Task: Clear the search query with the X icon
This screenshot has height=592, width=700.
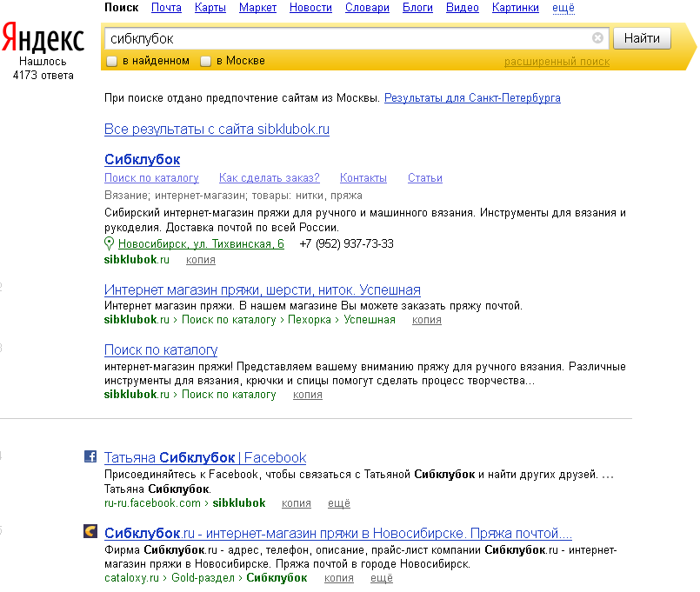Action: (x=597, y=38)
